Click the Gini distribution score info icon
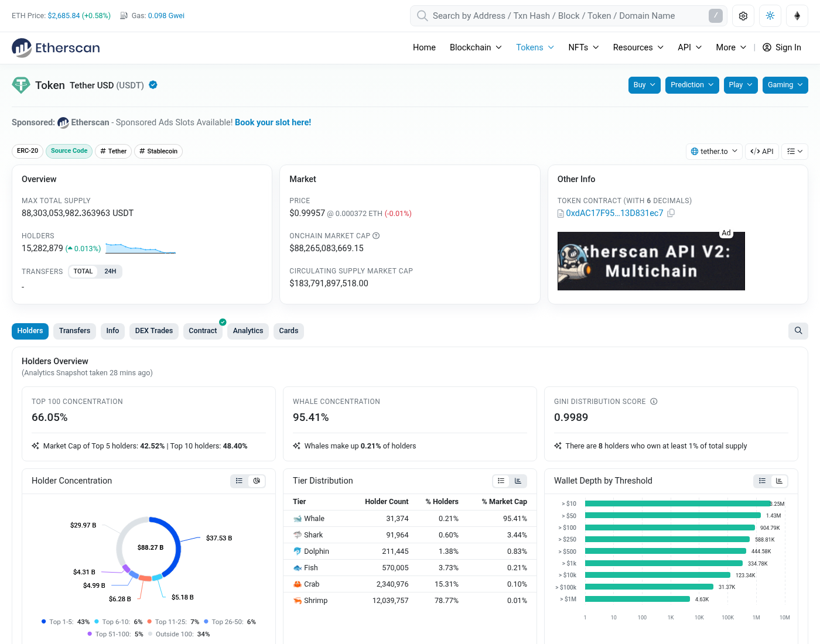Image resolution: width=820 pixels, height=644 pixels. [x=654, y=402]
